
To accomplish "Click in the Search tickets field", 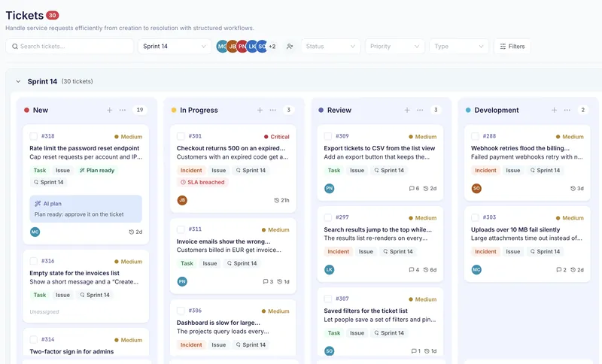I will click(x=69, y=47).
